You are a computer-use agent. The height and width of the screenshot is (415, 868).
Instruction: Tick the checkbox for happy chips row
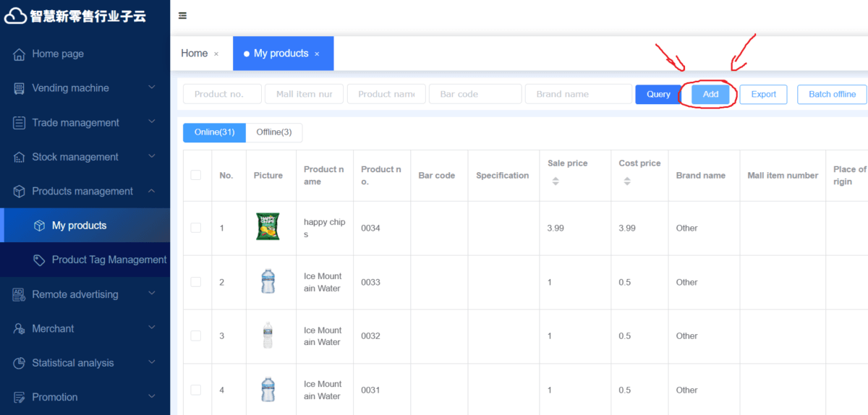click(x=196, y=228)
